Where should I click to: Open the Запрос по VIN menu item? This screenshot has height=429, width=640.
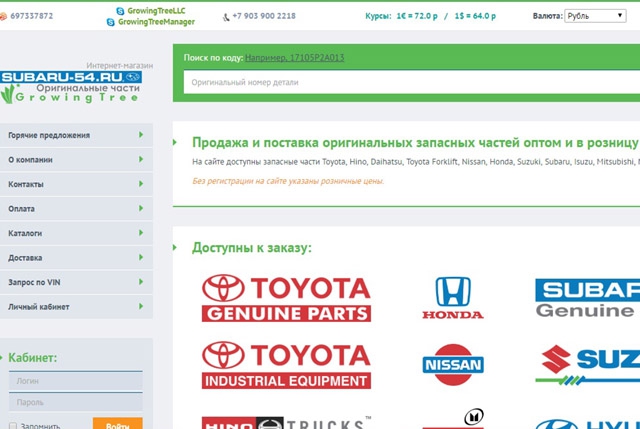coord(76,282)
